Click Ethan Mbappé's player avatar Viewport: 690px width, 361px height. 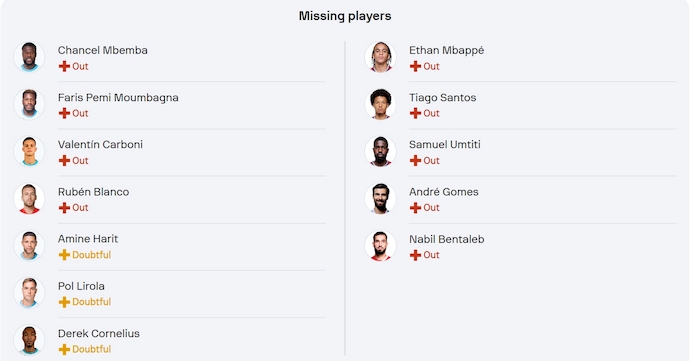(380, 57)
